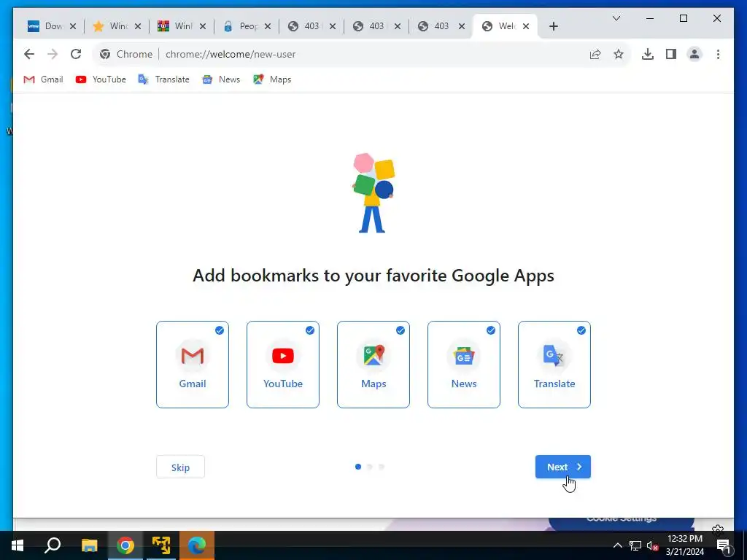Click the forward navigation arrow
747x560 pixels.
click(53, 54)
